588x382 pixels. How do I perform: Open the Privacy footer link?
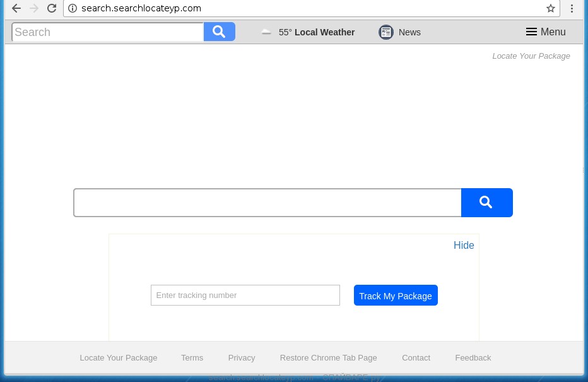[242, 357]
